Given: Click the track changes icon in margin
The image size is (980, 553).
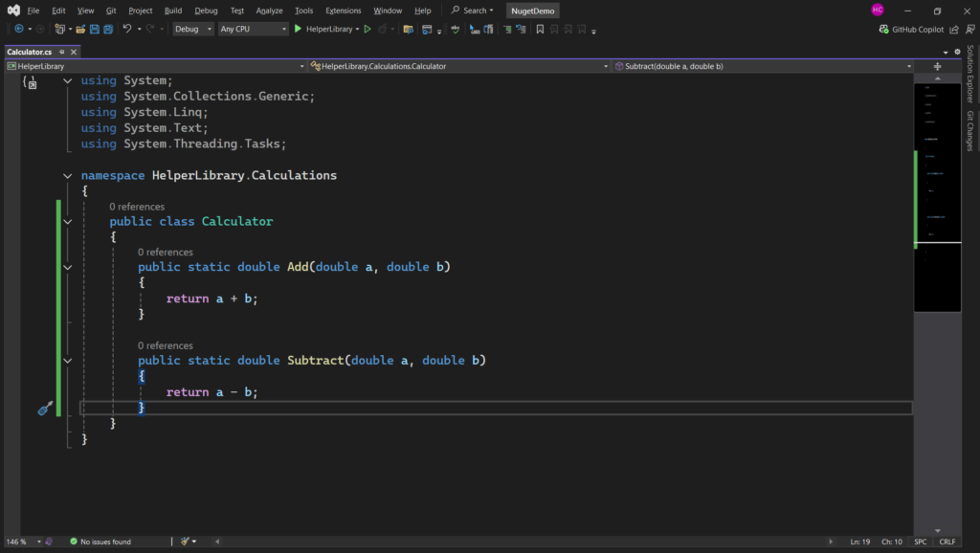Looking at the screenshot, I should [x=30, y=82].
